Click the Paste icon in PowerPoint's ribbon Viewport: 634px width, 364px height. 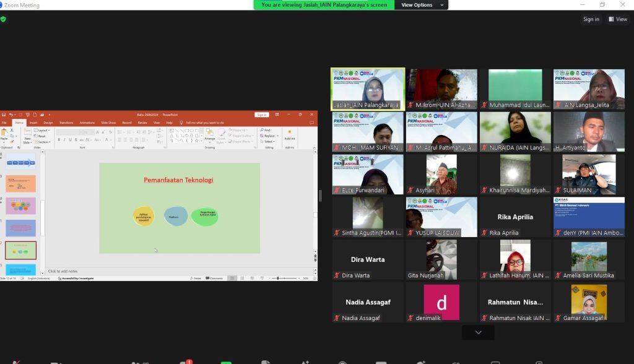tap(6, 137)
